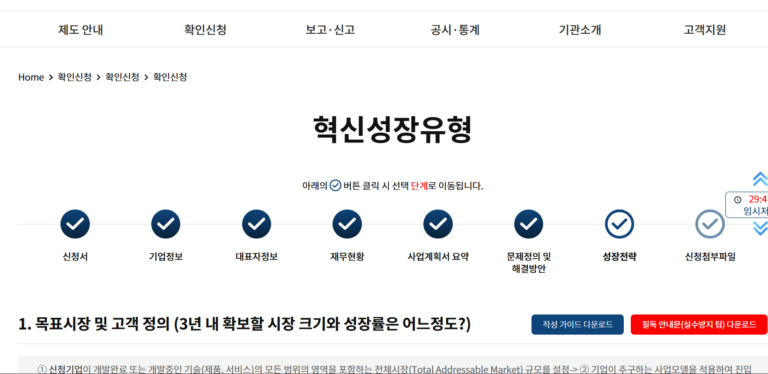The width and height of the screenshot is (768, 374).
Task: Select the 기업정보 step label
Action: [x=166, y=257]
